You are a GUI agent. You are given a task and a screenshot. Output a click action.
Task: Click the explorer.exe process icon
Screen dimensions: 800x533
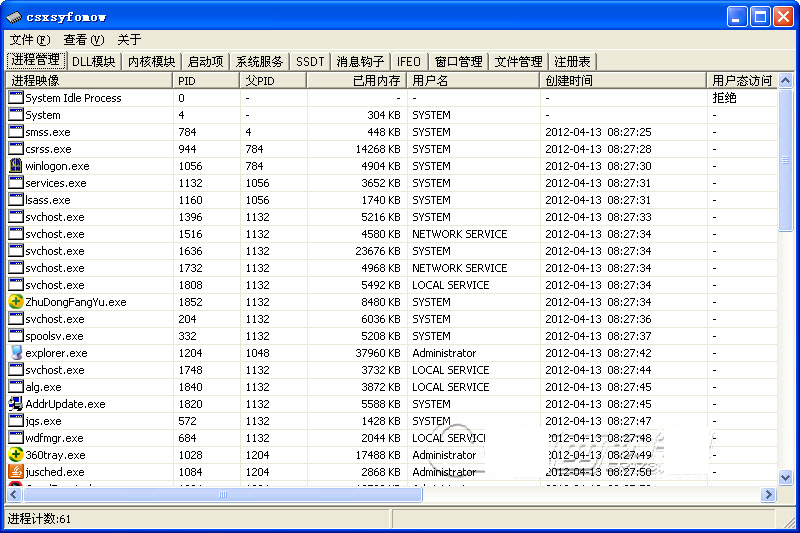pyautogui.click(x=16, y=352)
